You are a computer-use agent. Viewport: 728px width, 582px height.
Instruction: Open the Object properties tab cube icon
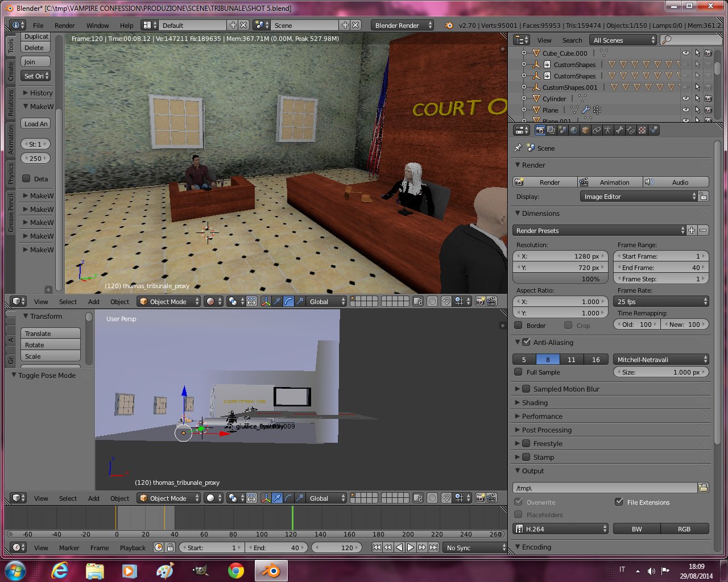[x=585, y=130]
